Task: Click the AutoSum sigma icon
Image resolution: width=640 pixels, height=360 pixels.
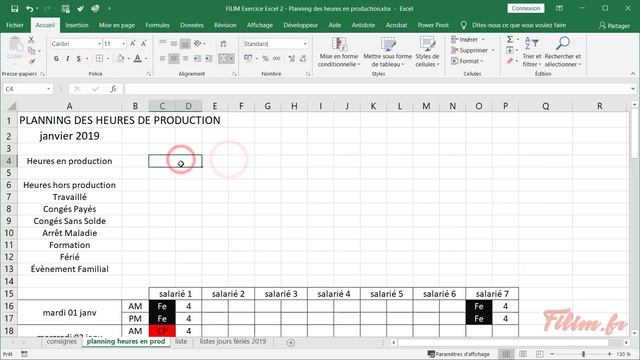Action: [510, 40]
